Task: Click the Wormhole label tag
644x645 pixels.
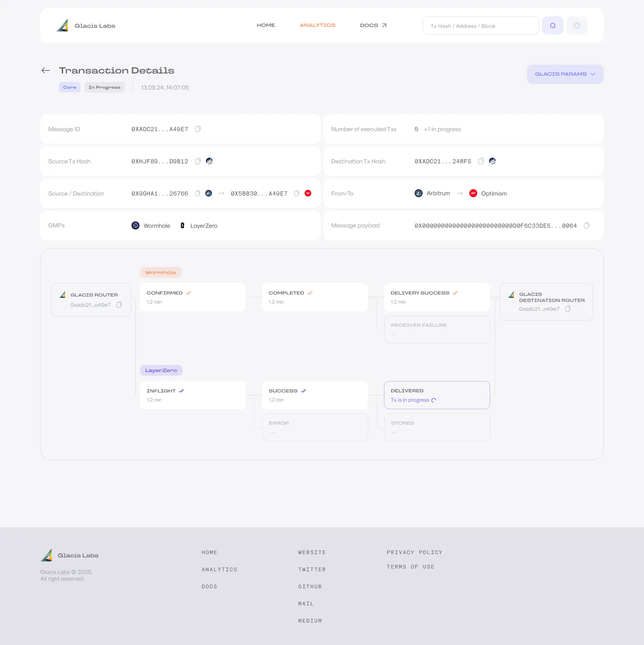Action: click(x=161, y=272)
